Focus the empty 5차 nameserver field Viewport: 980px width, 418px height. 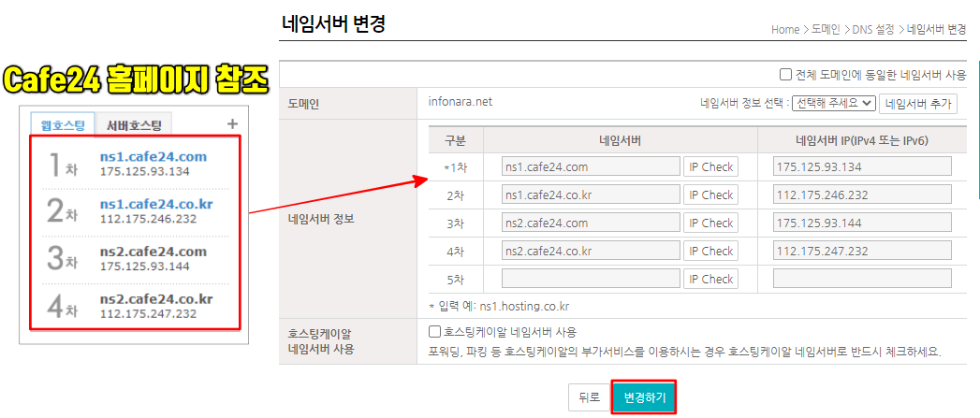[591, 279]
